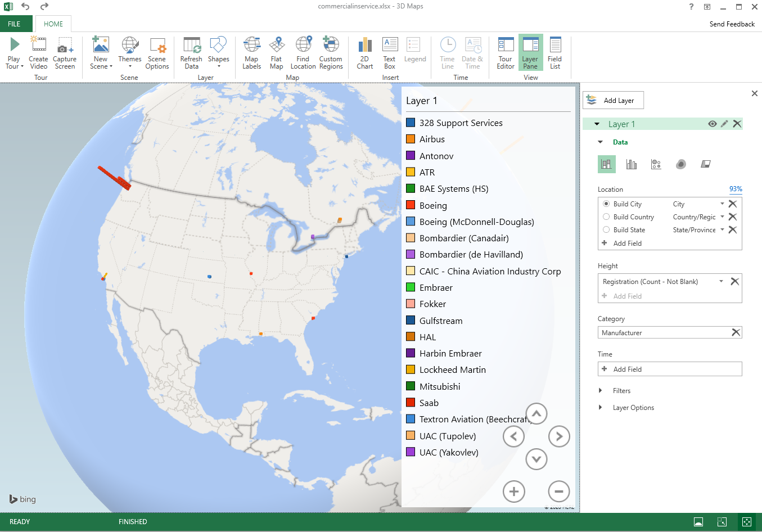This screenshot has width=762, height=532.
Task: Rotate the globe left
Action: (x=513, y=436)
